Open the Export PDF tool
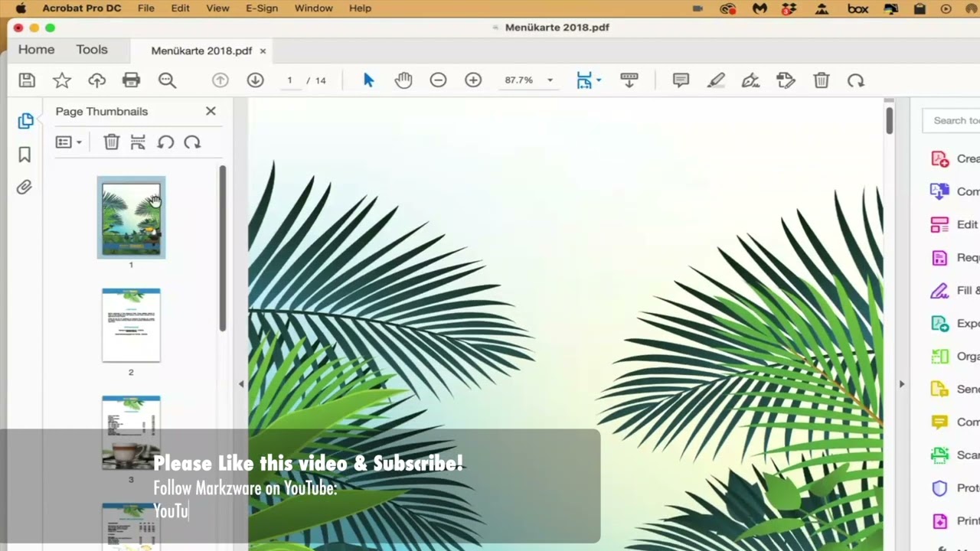The height and width of the screenshot is (551, 980). [x=955, y=324]
